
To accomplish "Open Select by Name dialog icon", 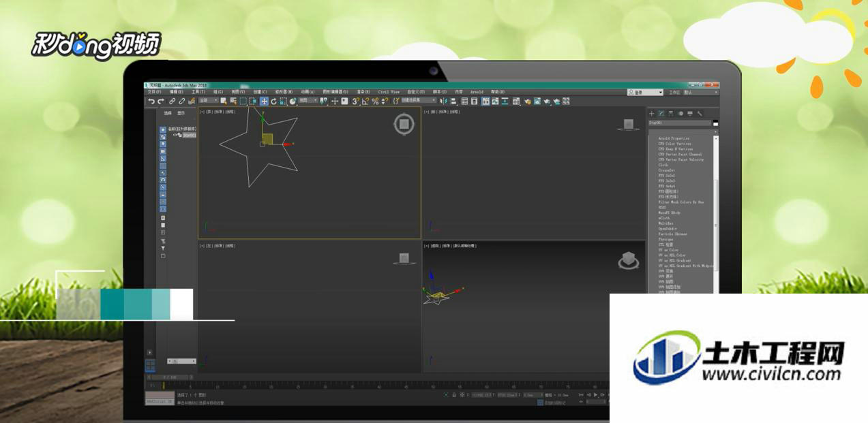I will (233, 101).
